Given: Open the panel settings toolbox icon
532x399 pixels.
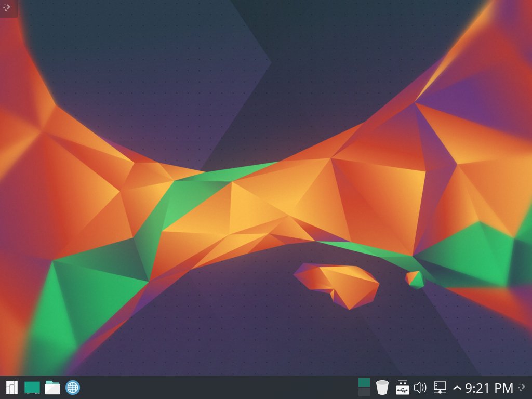Looking at the screenshot, I should point(522,388).
